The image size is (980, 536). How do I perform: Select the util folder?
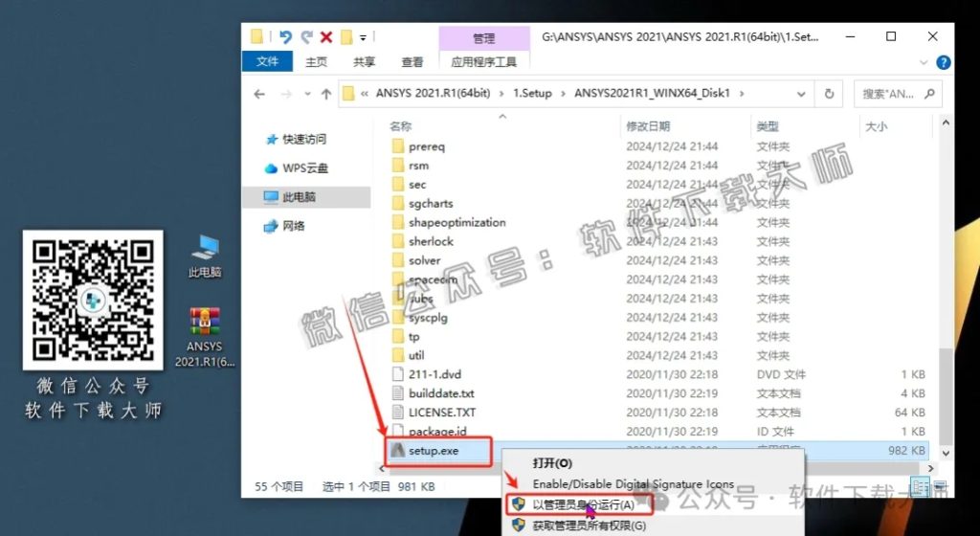[416, 355]
